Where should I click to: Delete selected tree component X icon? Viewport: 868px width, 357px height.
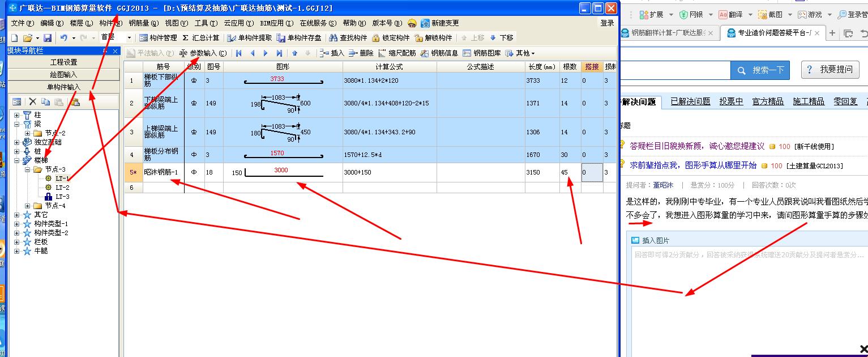point(33,102)
